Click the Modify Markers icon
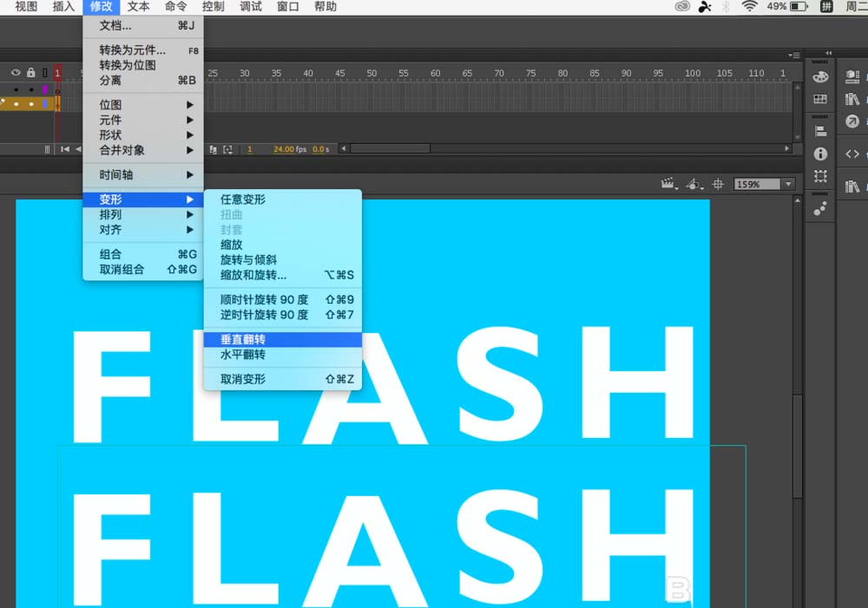Screen dimensions: 868x608 click(227, 149)
